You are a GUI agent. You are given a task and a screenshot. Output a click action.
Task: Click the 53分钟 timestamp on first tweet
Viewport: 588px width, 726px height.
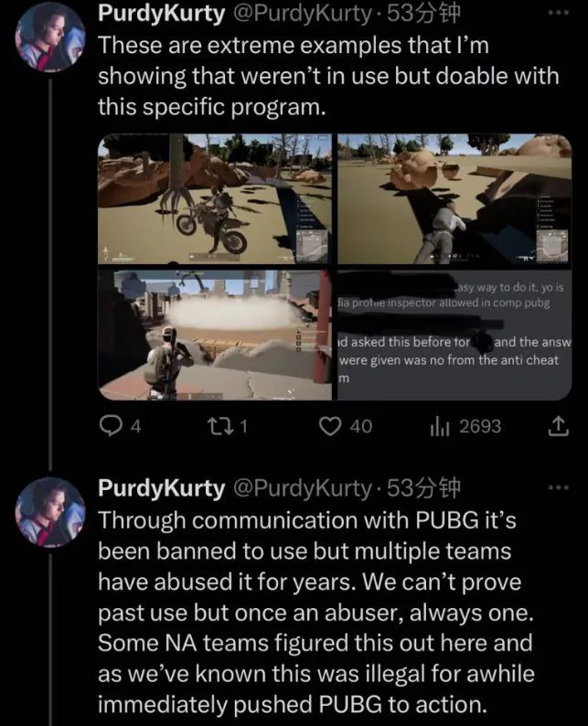423,14
